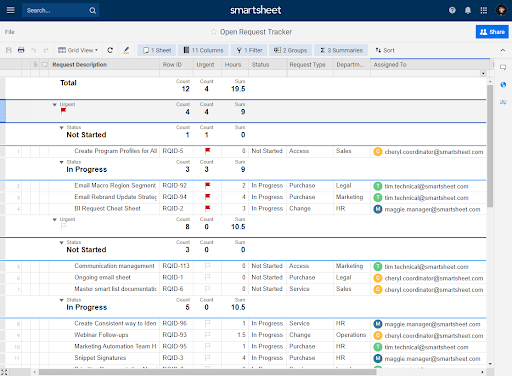Open the Grid View dropdown

(x=78, y=50)
